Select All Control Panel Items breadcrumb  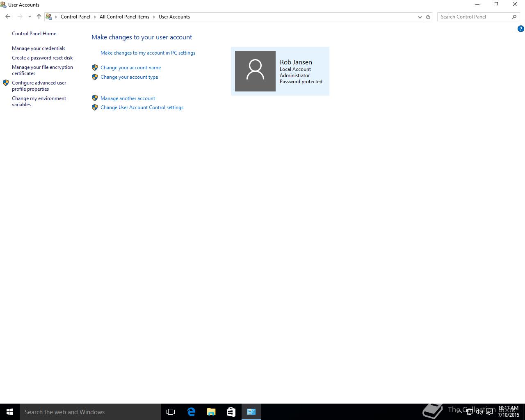124,17
